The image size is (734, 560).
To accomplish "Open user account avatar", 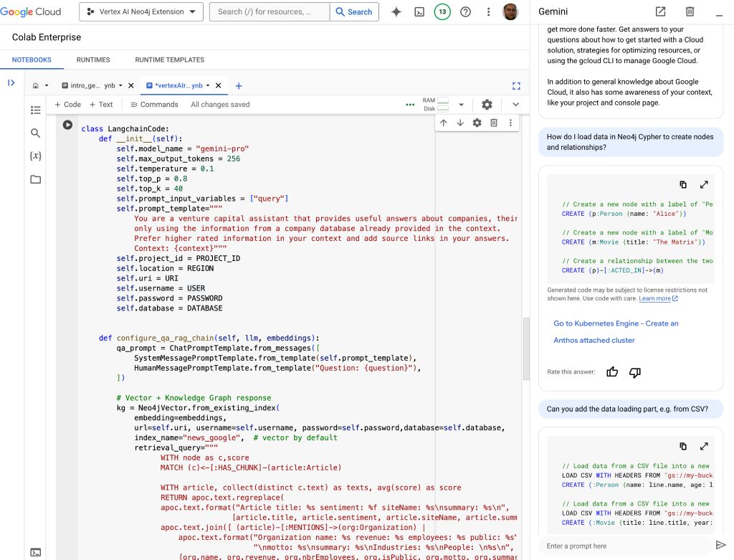I will (510, 11).
